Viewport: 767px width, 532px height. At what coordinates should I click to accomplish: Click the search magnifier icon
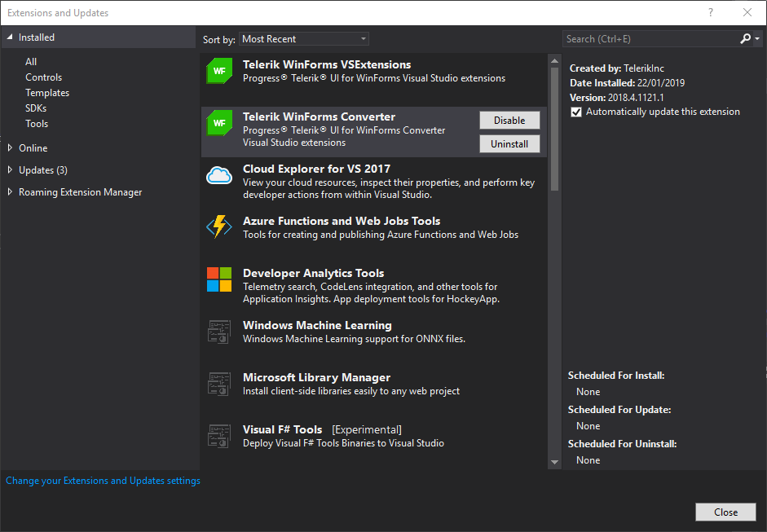click(745, 38)
